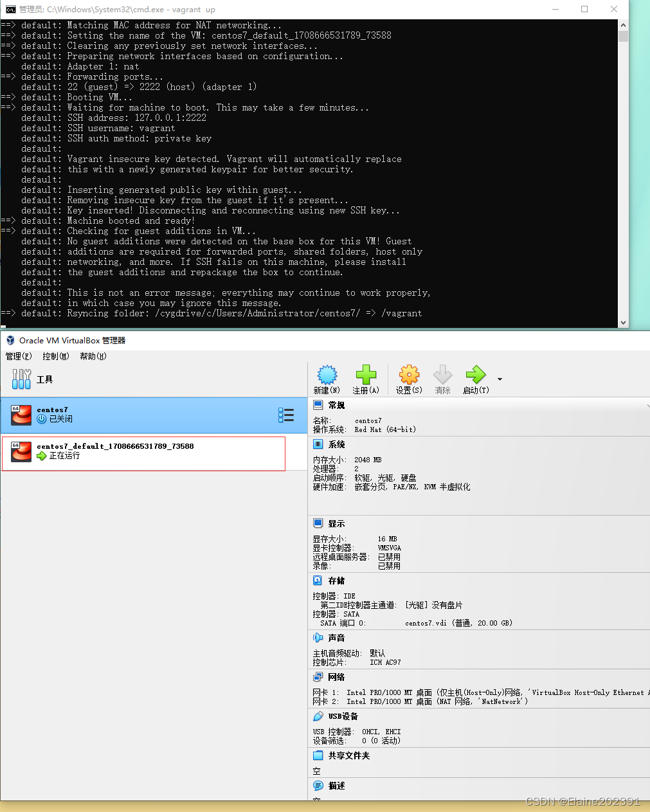Screen dimensions: 650x812
Task: Open the 帮助(H) Help menu
Action: (x=93, y=356)
